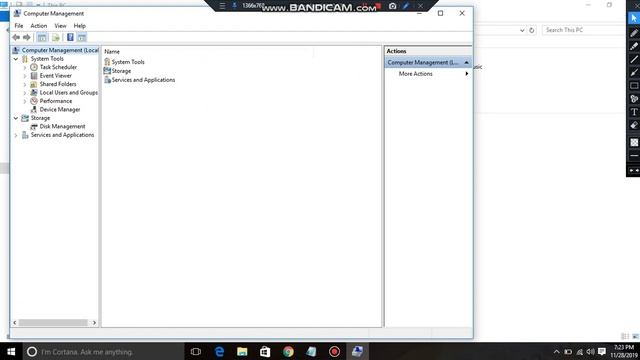640x360 pixels.
Task: Expand the Shared Folders node
Action: [x=24, y=84]
